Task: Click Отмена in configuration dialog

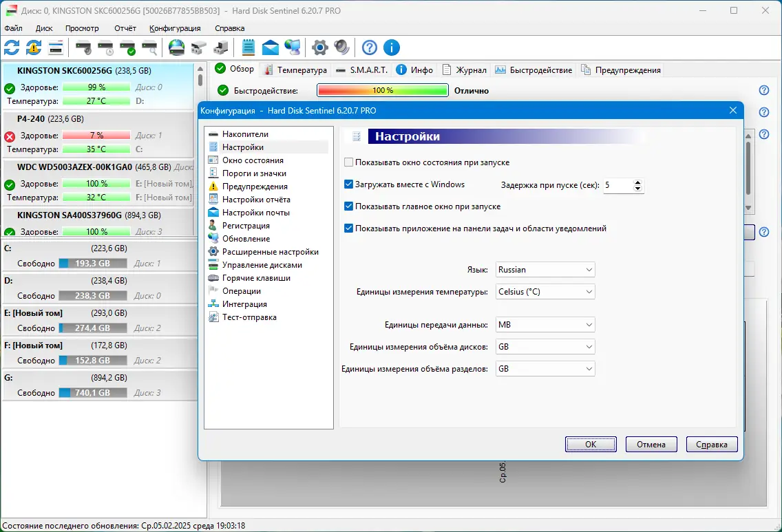Action: point(651,444)
